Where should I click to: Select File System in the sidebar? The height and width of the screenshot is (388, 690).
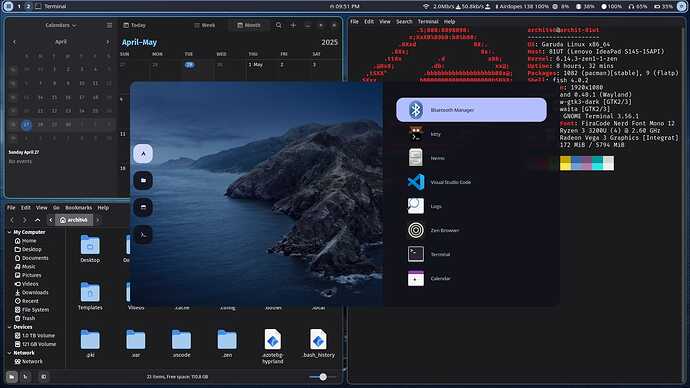pos(32,310)
